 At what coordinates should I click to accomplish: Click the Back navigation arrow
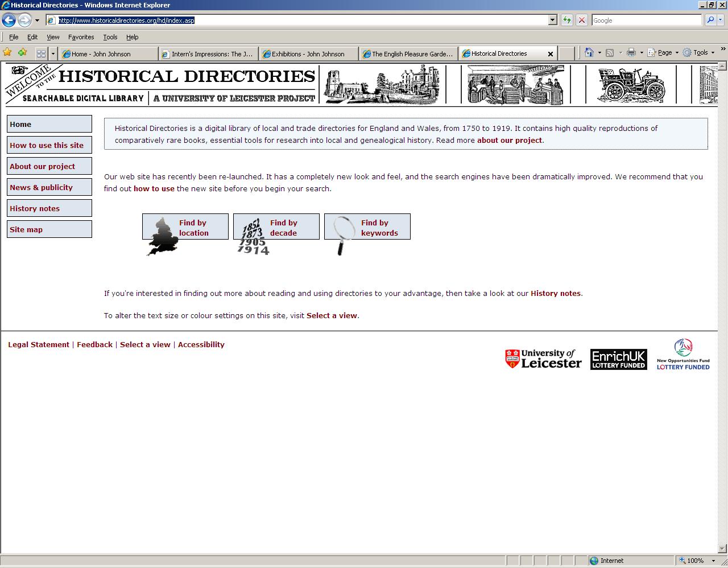(8, 20)
